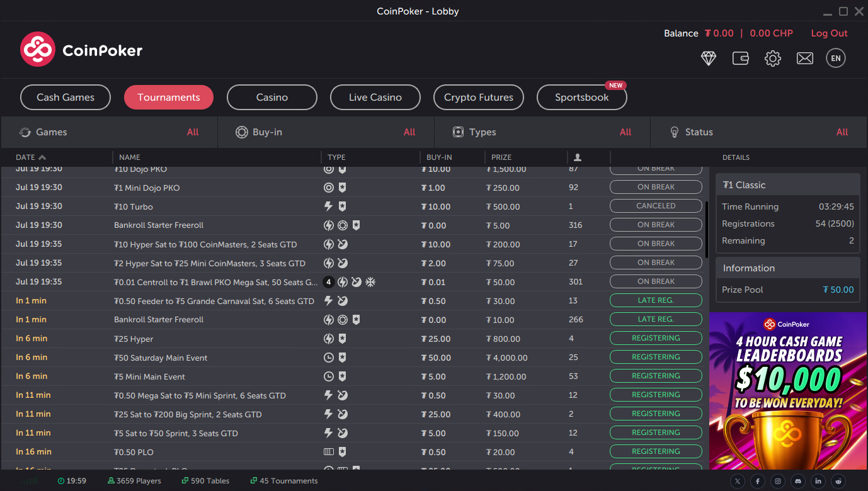Open the Facebook social icon
This screenshot has width=868, height=491.
[x=758, y=481]
